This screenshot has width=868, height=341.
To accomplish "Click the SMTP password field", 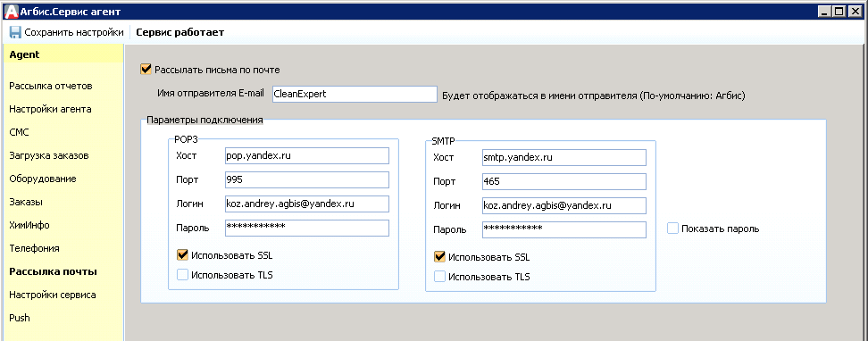I will coord(564,229).
